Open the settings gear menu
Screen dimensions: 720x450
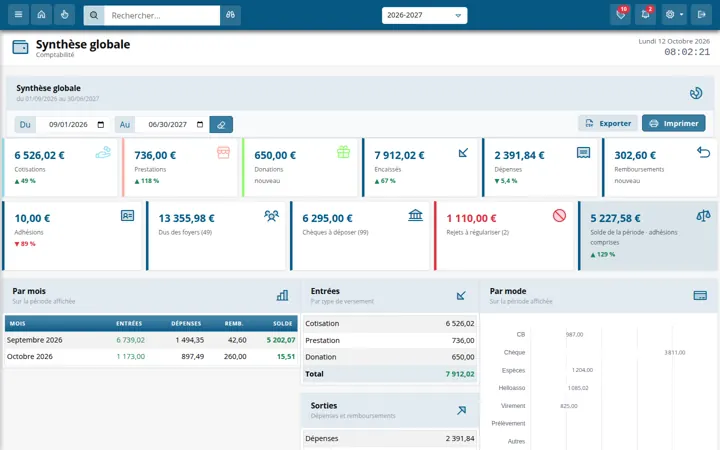pos(674,15)
